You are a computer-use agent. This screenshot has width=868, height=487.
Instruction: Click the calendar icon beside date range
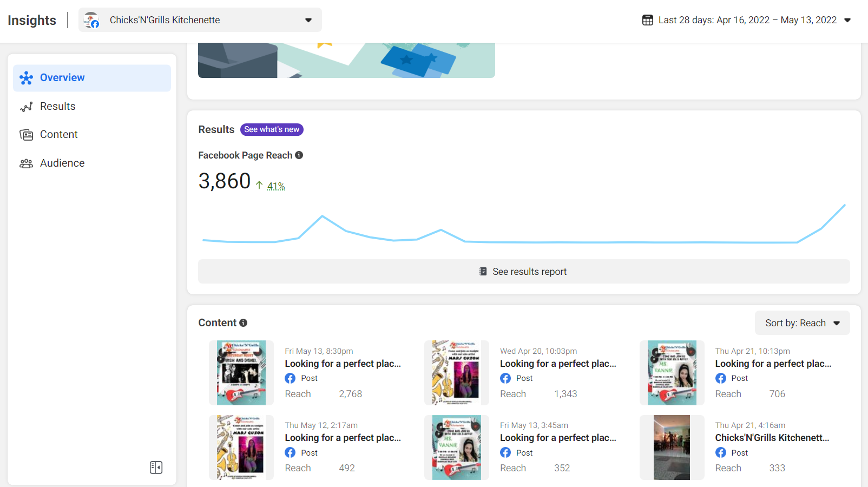pos(648,20)
